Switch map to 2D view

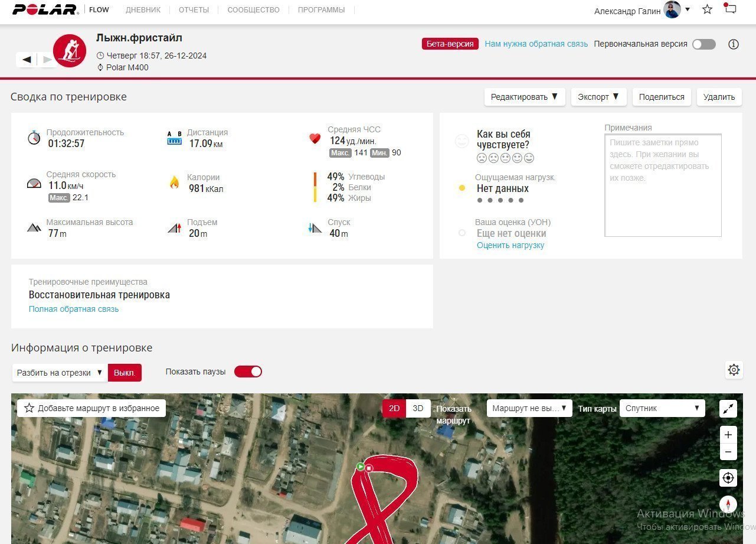click(x=394, y=408)
